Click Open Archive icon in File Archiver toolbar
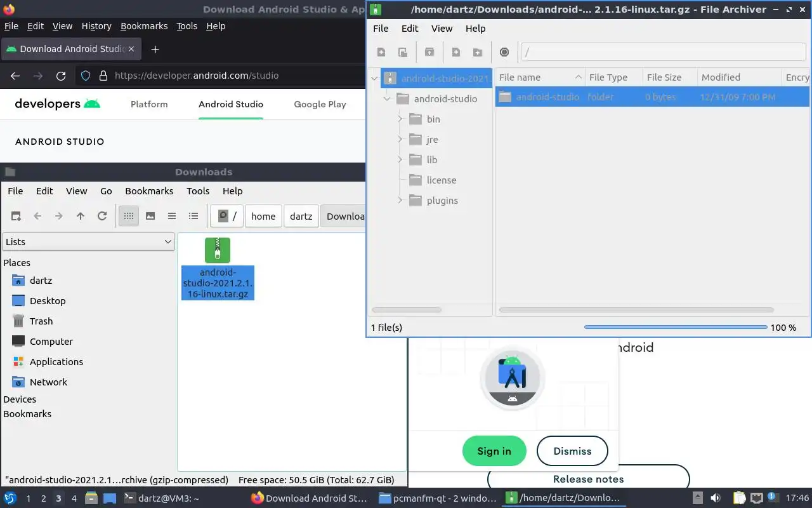Image resolution: width=812 pixels, height=508 pixels. pyautogui.click(x=402, y=52)
